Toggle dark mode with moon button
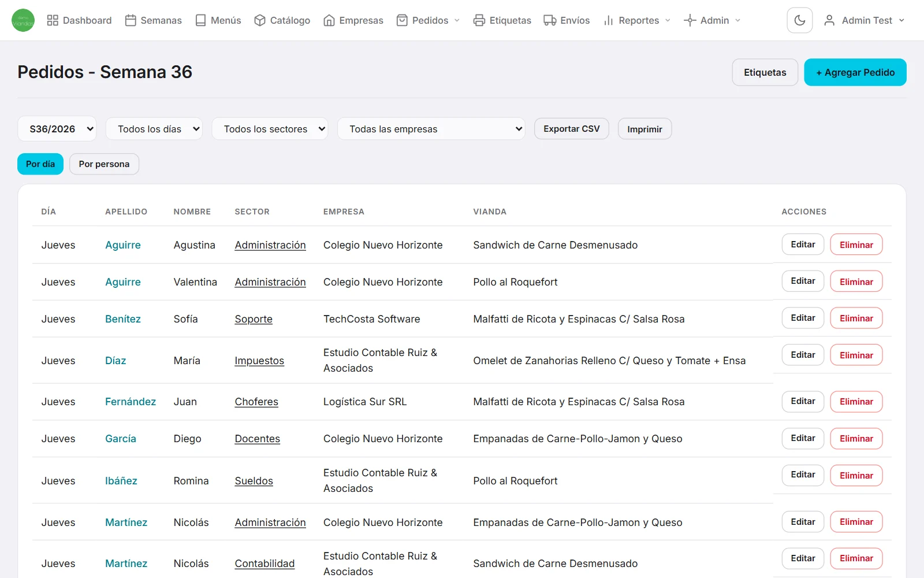Image resolution: width=924 pixels, height=578 pixels. (x=800, y=20)
